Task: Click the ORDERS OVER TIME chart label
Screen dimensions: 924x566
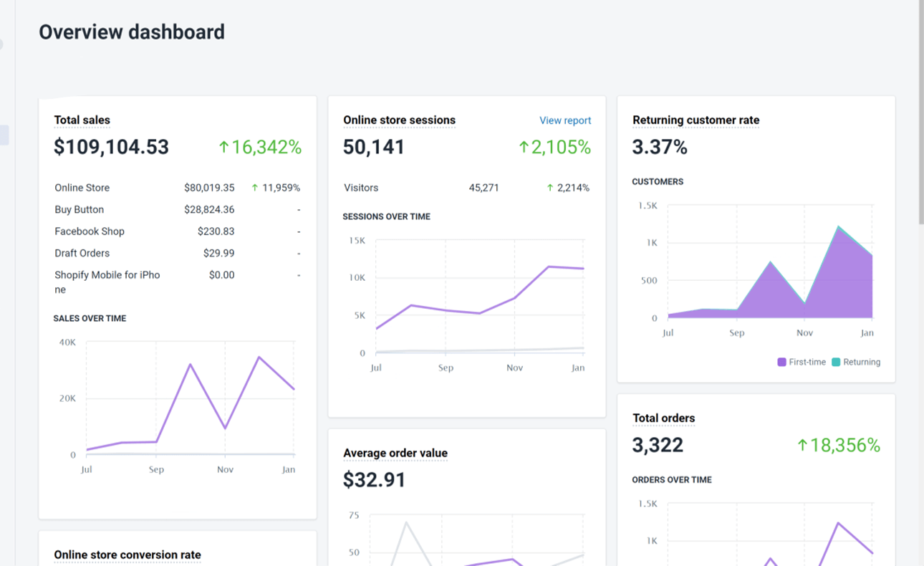Action: pyautogui.click(x=672, y=480)
